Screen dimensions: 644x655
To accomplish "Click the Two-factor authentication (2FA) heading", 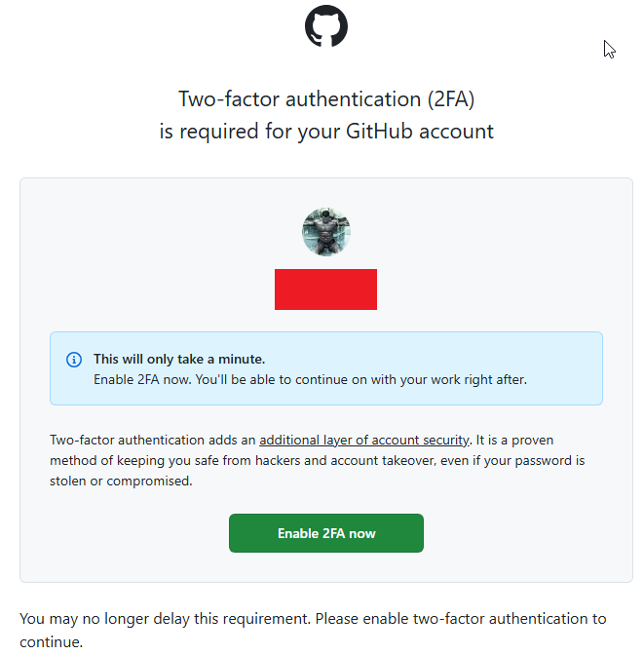I will [x=326, y=99].
